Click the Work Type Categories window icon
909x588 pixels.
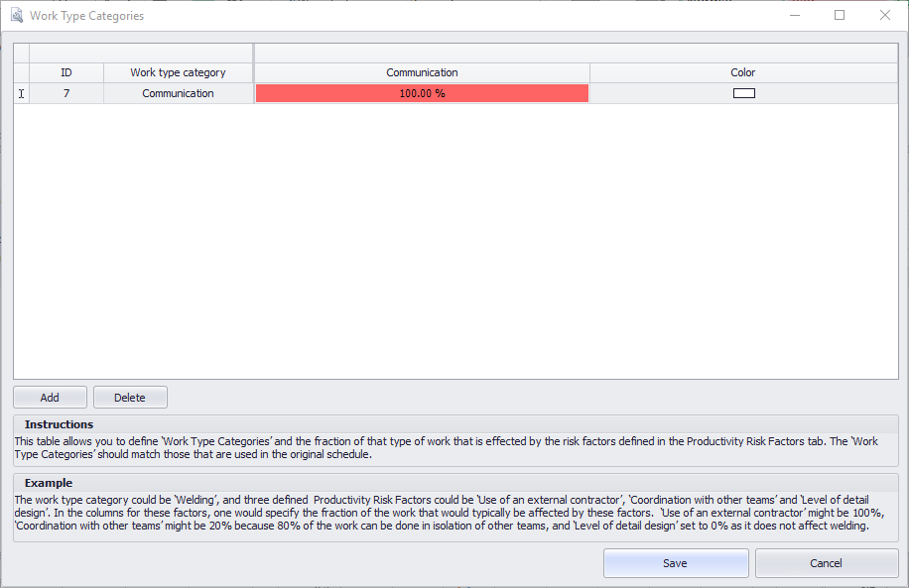click(x=16, y=15)
